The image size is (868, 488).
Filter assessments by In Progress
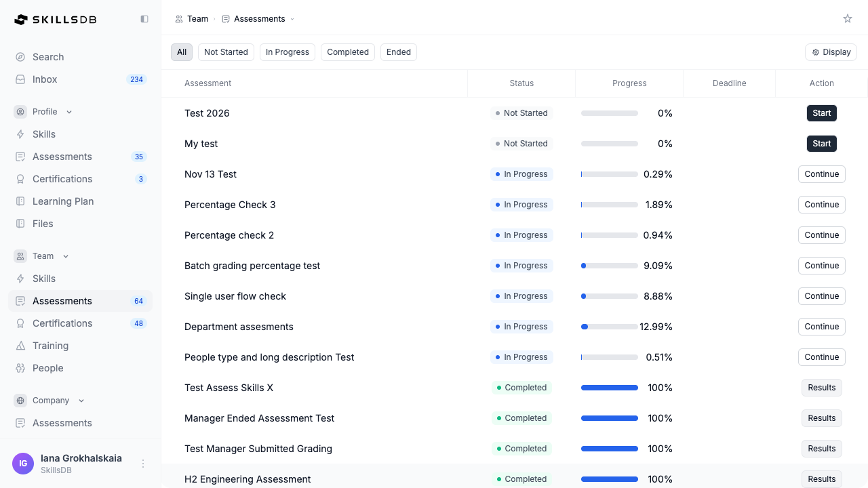pyautogui.click(x=288, y=52)
